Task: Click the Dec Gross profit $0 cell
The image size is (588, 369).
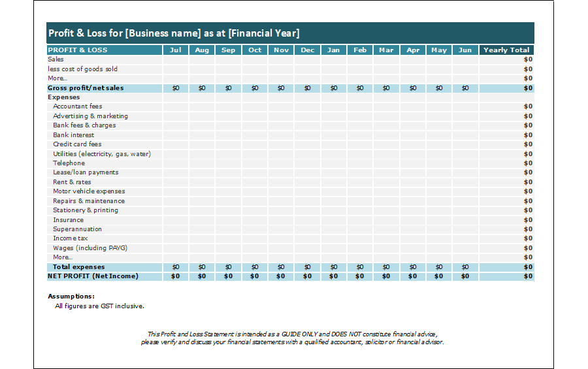Action: tap(307, 88)
